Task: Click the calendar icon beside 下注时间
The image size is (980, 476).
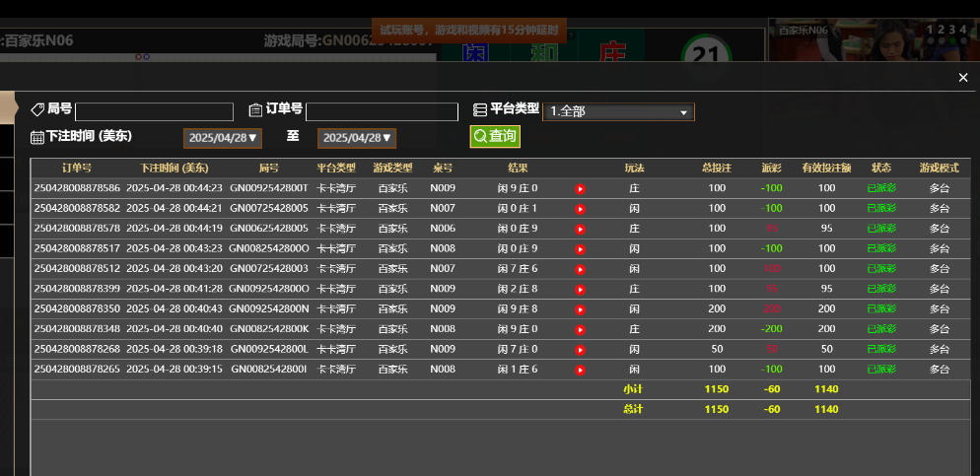Action: coord(37,137)
